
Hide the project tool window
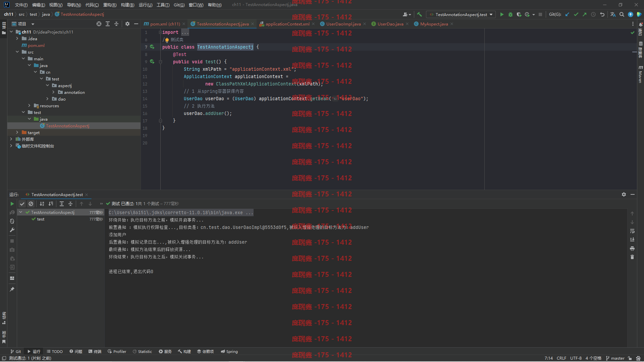[x=136, y=24]
